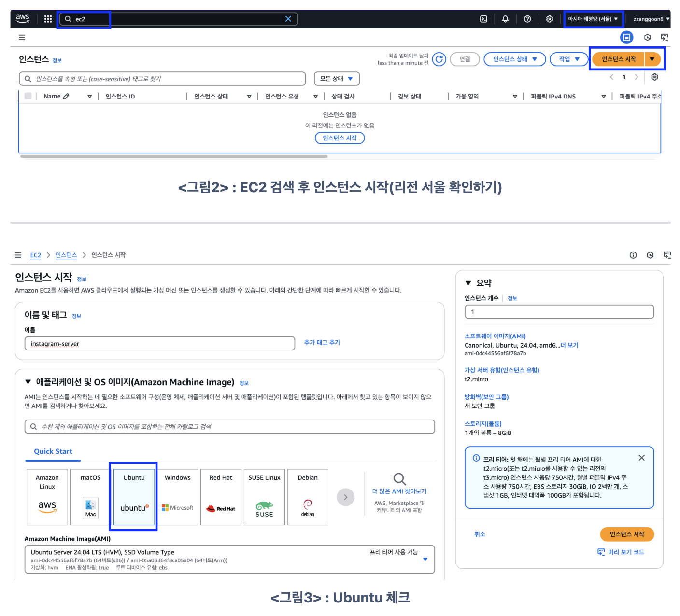Open the Asia Pacific (Seoul) region dropdown
This screenshot has width=680, height=616.
[x=593, y=19]
